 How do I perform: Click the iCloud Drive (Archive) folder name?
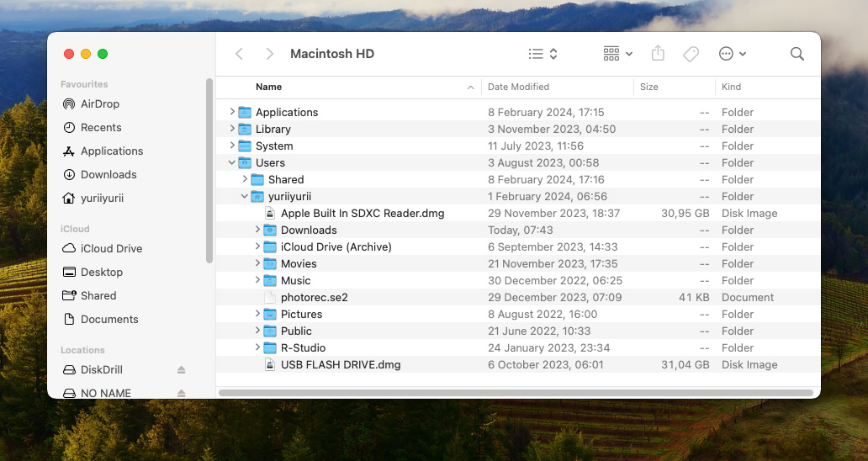pyautogui.click(x=336, y=246)
